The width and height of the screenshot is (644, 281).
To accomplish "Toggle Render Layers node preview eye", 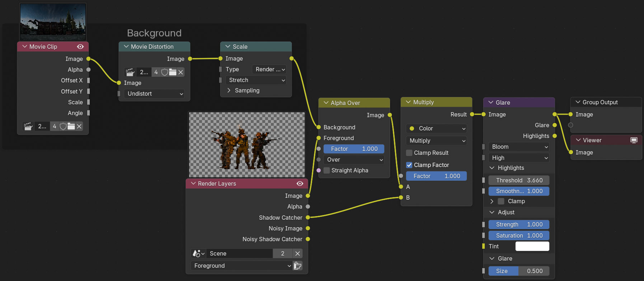I will (x=300, y=184).
